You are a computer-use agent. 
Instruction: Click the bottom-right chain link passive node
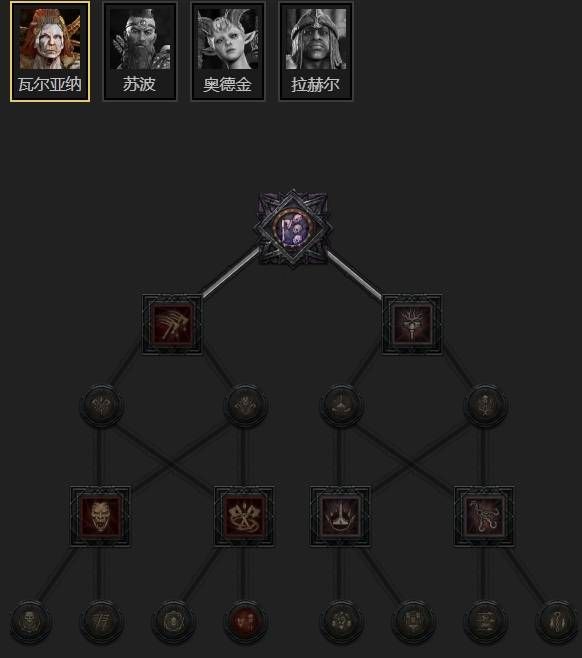tap(557, 621)
